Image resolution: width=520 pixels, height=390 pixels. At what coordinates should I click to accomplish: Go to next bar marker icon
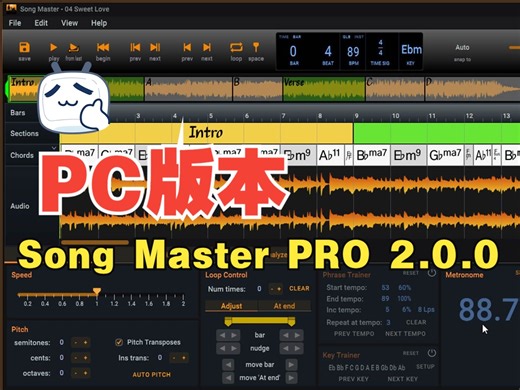point(207,47)
